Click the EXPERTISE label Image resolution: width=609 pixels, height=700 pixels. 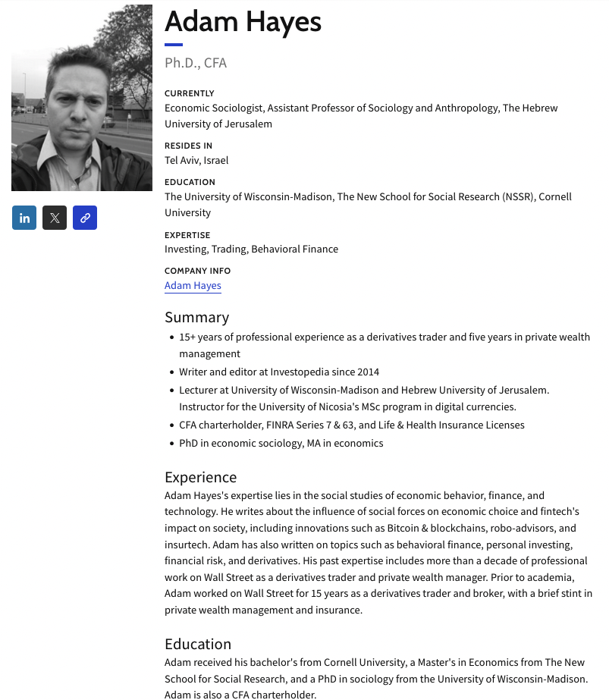coord(187,235)
